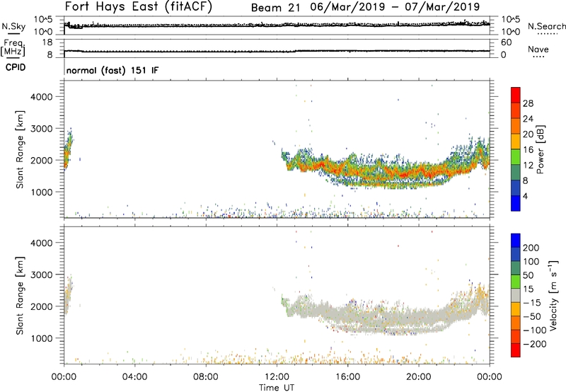Select the "Beam 21" label in the header

coord(275,8)
